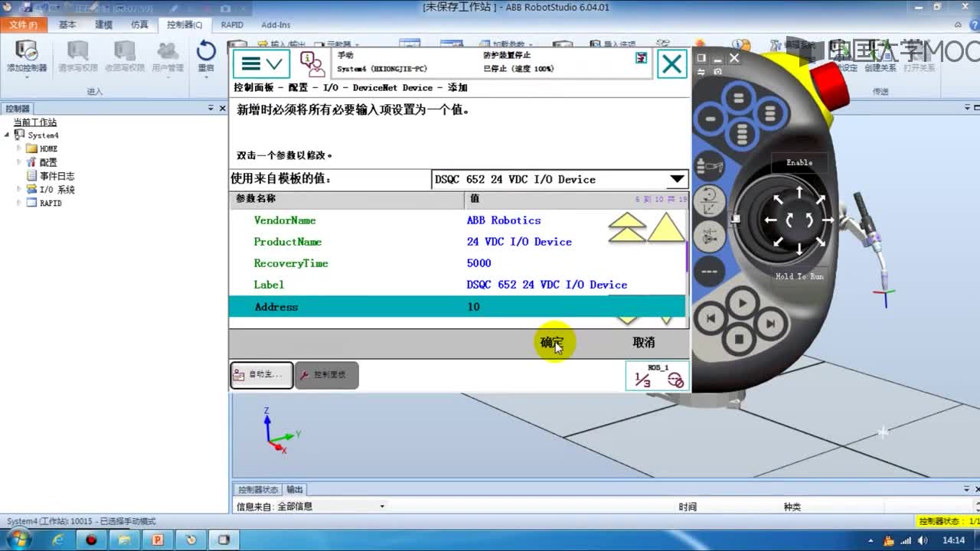Expand the System4 tree node
Viewport: 980px width, 551px height.
pos(7,135)
